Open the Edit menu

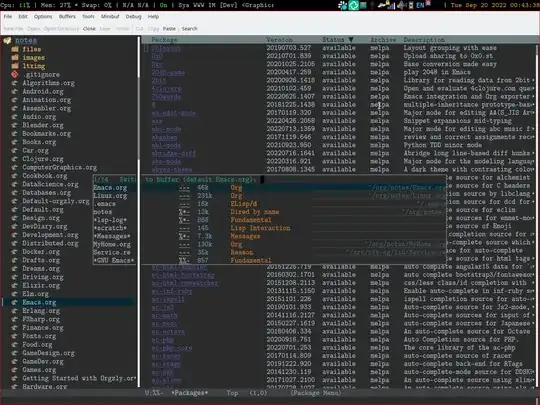tap(23, 17)
